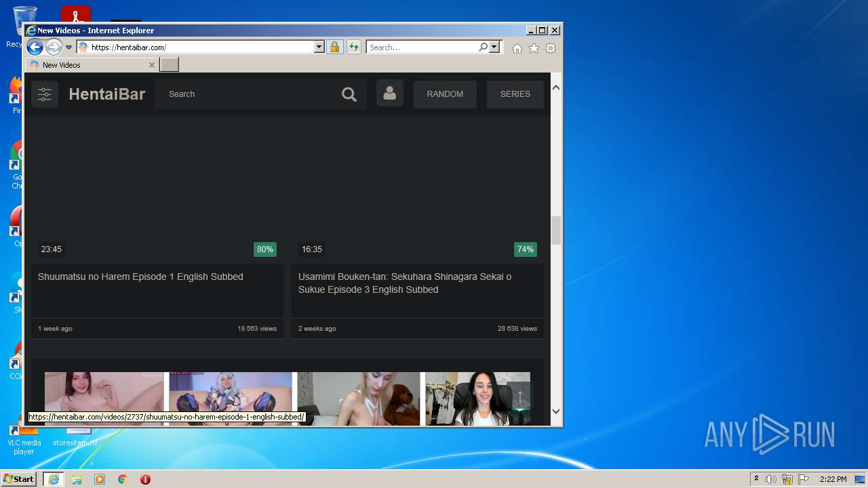Click the security lock icon
Screen dimensions: 868x488
point(334,47)
